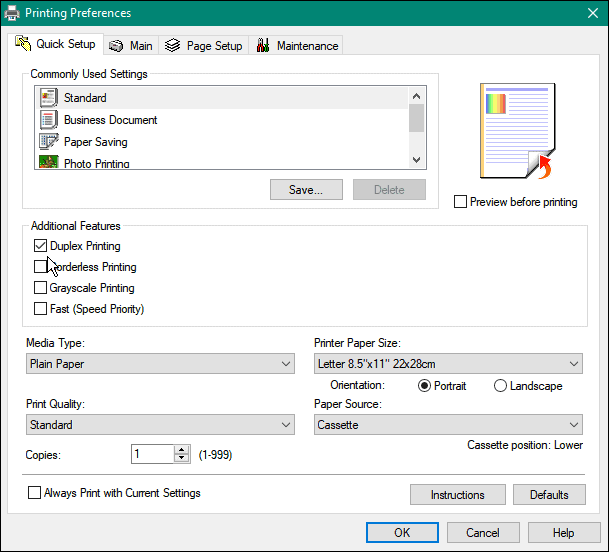Click the Photo Printing profile icon
The height and width of the screenshot is (552, 609).
[49, 162]
